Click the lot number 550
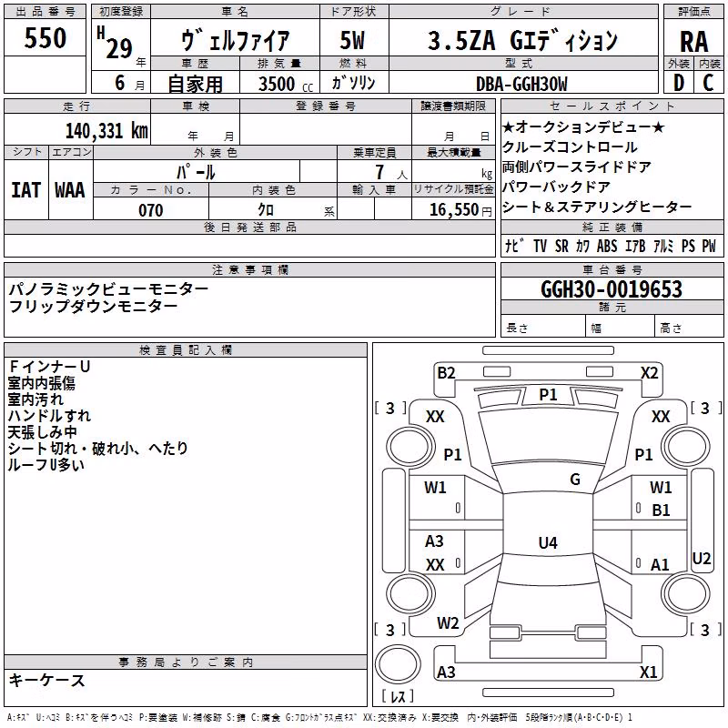The height and width of the screenshot is (728, 728). click(x=45, y=37)
